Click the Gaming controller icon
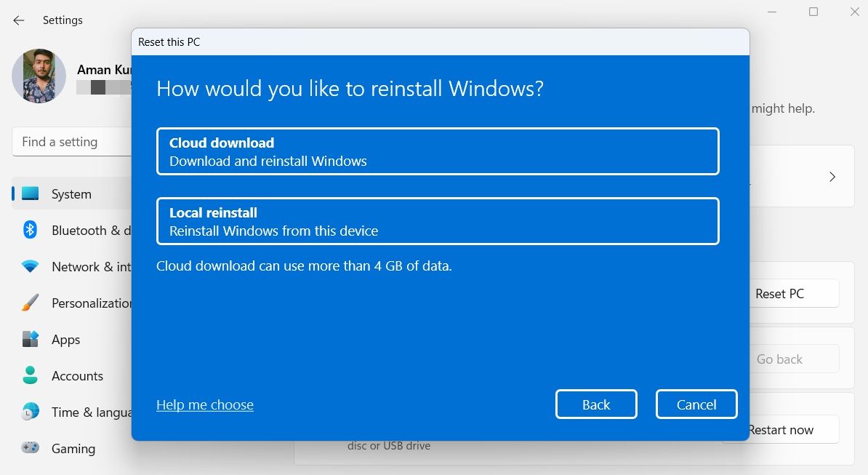The height and width of the screenshot is (475, 868). point(30,447)
